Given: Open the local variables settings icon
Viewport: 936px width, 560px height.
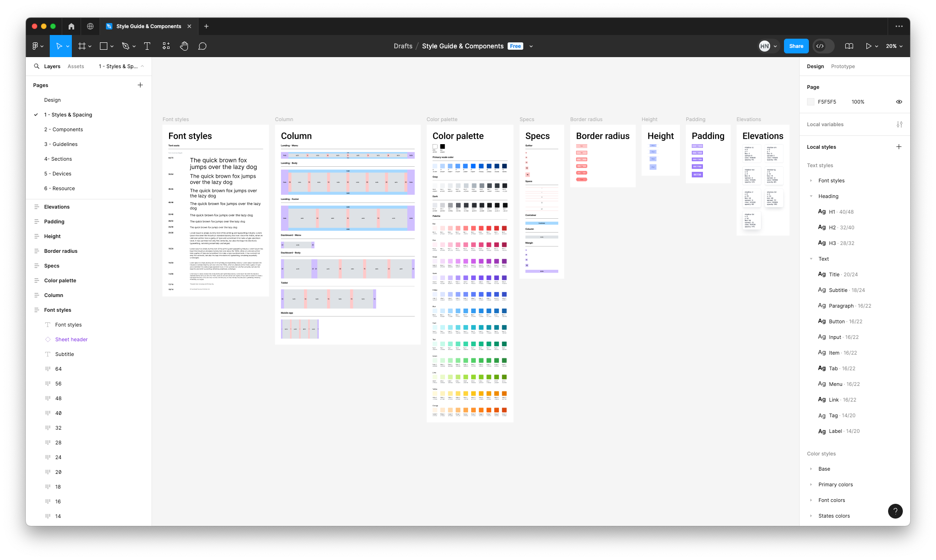Looking at the screenshot, I should (x=899, y=124).
